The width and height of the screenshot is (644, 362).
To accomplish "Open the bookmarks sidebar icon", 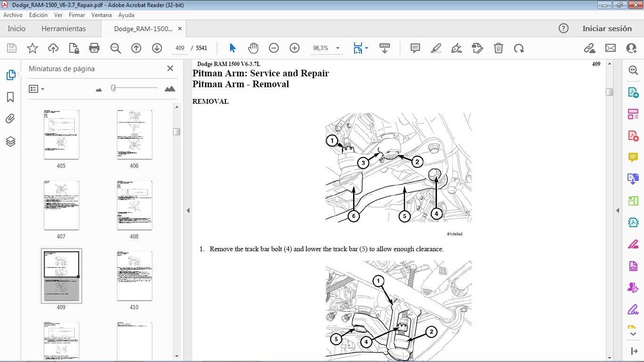I will 10,97.
